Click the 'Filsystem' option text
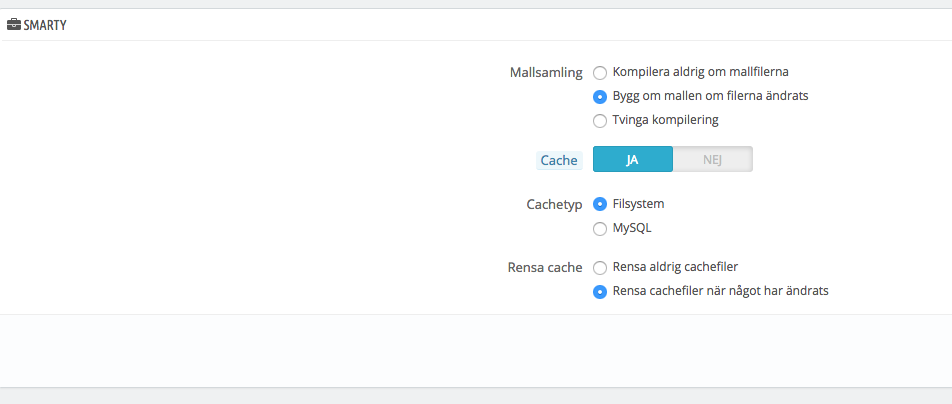 click(638, 204)
